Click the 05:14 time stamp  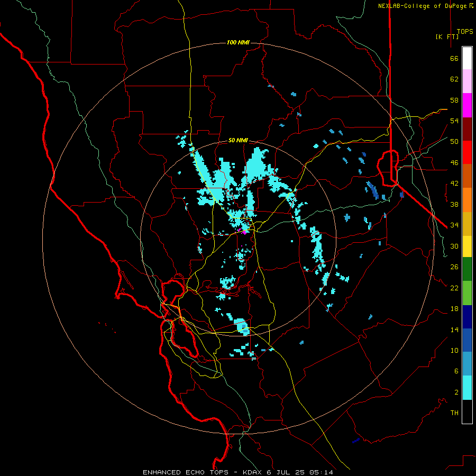point(321,472)
